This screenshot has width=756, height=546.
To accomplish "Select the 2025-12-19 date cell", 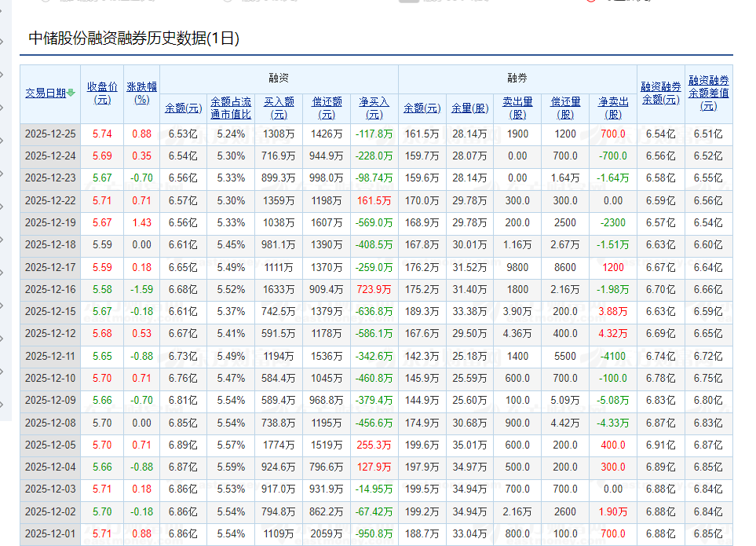I will 50,223.
